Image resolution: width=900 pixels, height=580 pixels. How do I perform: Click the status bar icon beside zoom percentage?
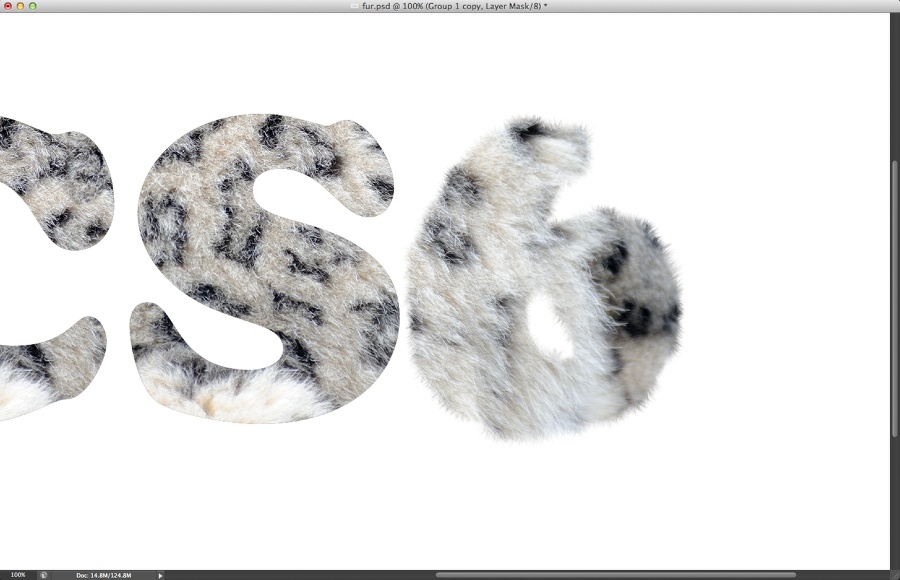pyautogui.click(x=44, y=575)
